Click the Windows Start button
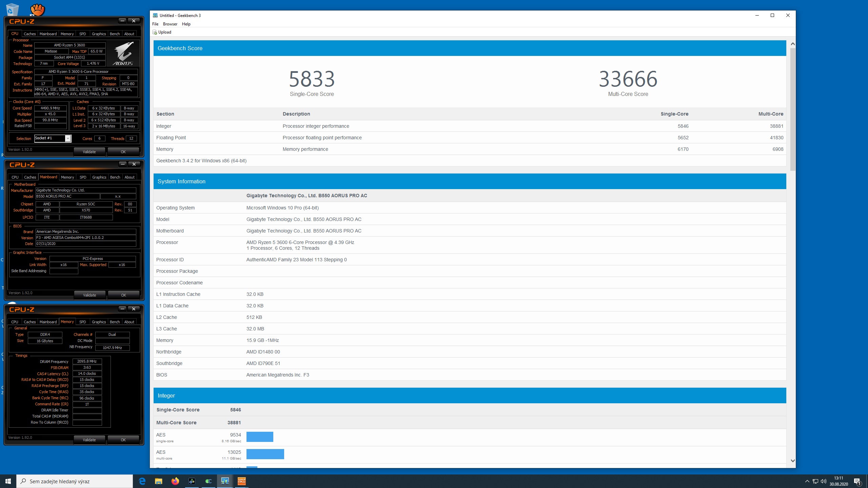Image resolution: width=868 pixels, height=488 pixels. tap(8, 481)
